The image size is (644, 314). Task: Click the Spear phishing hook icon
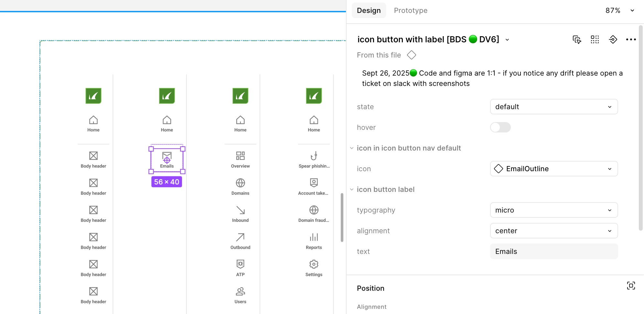click(314, 156)
